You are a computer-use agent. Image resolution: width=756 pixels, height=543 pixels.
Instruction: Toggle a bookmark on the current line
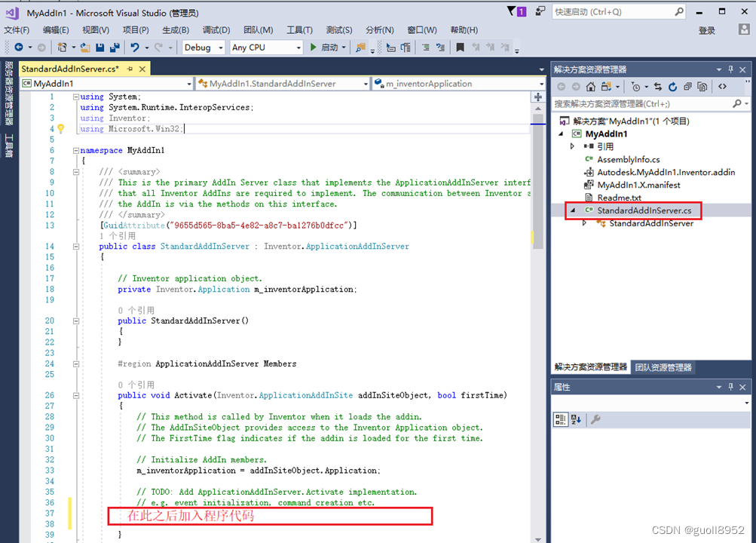(460, 48)
